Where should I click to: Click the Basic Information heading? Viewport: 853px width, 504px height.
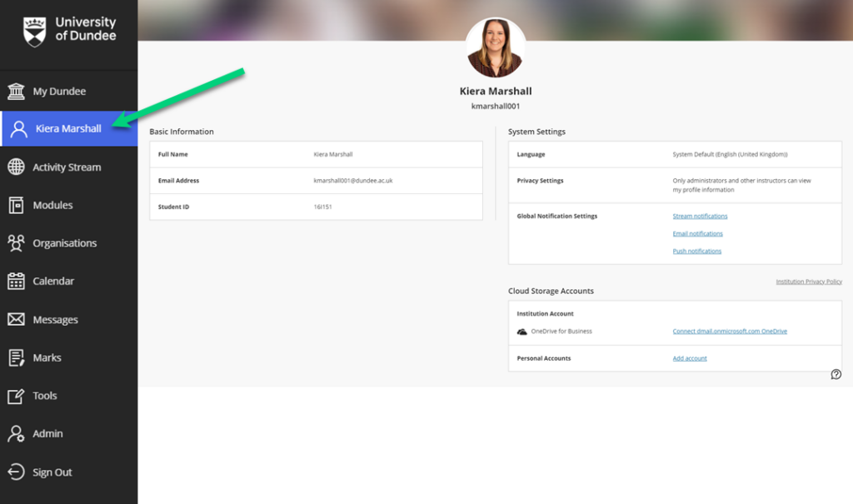click(x=182, y=132)
